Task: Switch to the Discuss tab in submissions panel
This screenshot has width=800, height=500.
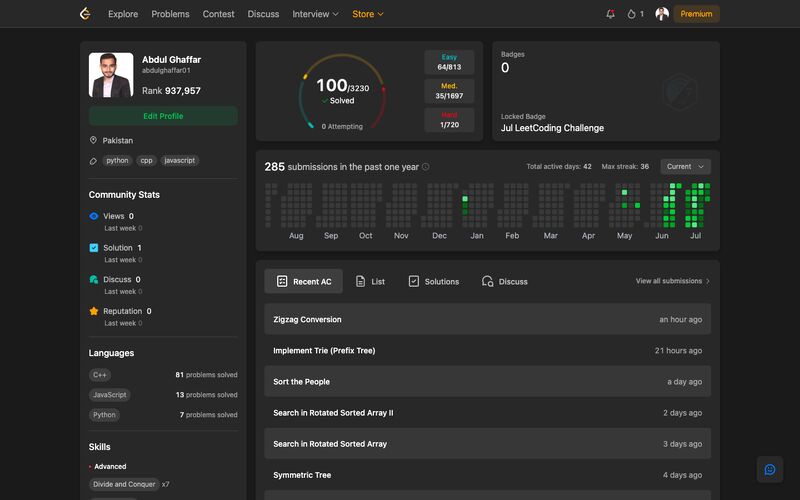Action: pos(505,281)
